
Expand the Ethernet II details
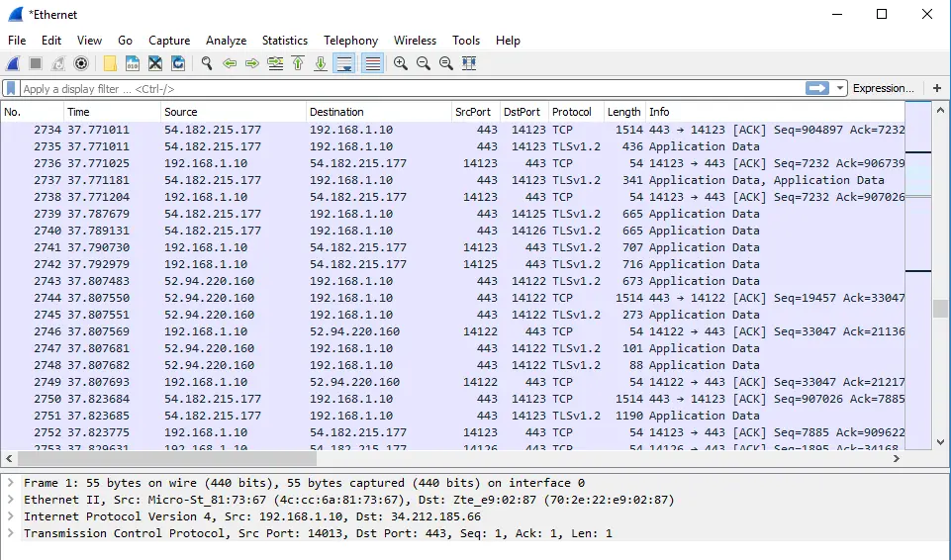(10, 500)
